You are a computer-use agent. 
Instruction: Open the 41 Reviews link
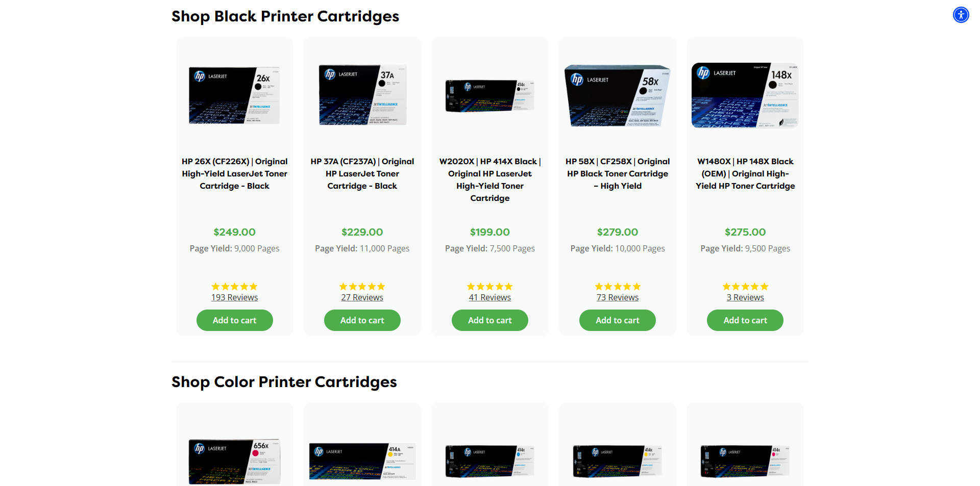click(x=490, y=297)
